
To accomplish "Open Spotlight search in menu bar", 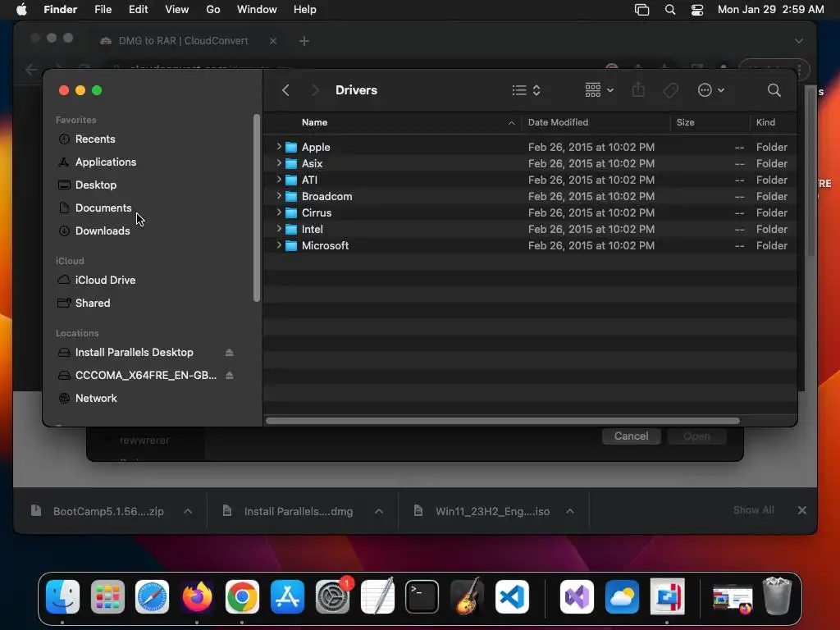I will tap(670, 10).
